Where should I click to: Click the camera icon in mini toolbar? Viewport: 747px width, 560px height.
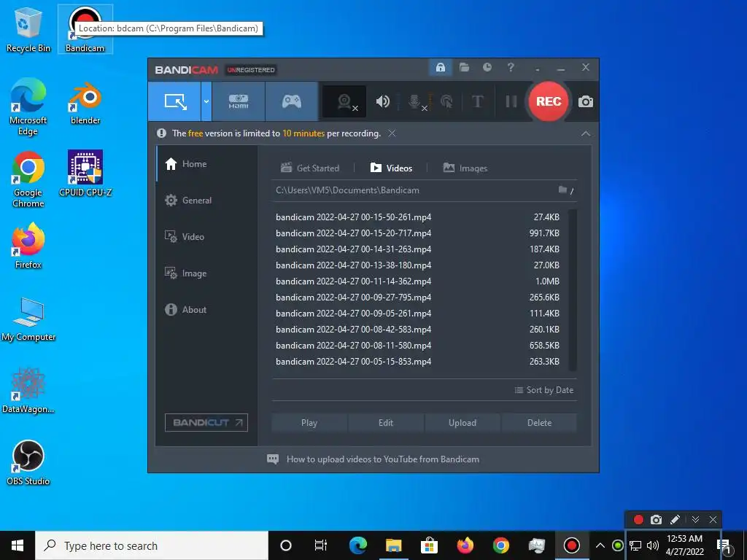[656, 519]
